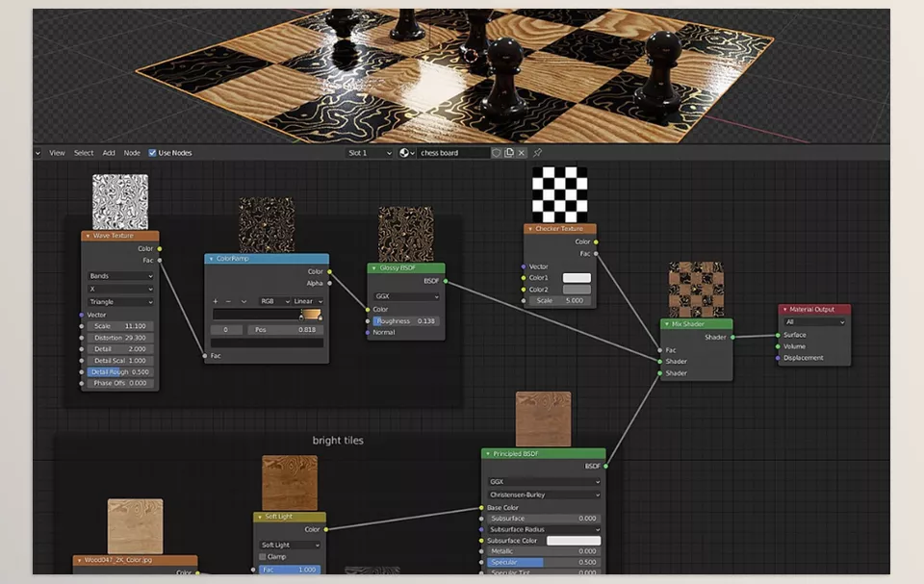
Task: Click the Glossy BSDF Normal input socket
Action: tap(368, 332)
